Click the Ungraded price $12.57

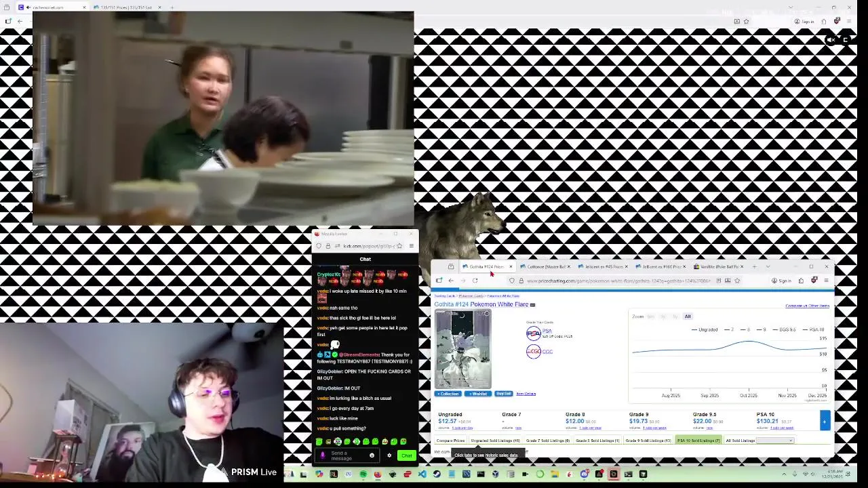(448, 422)
